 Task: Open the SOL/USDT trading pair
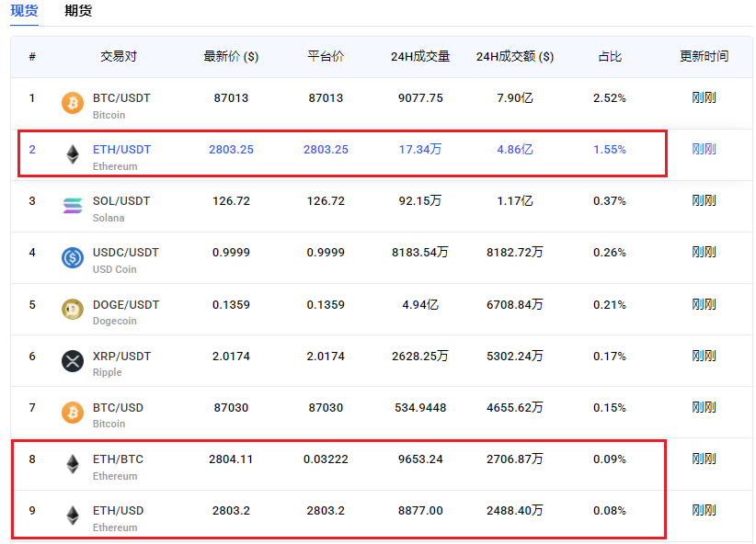[121, 200]
